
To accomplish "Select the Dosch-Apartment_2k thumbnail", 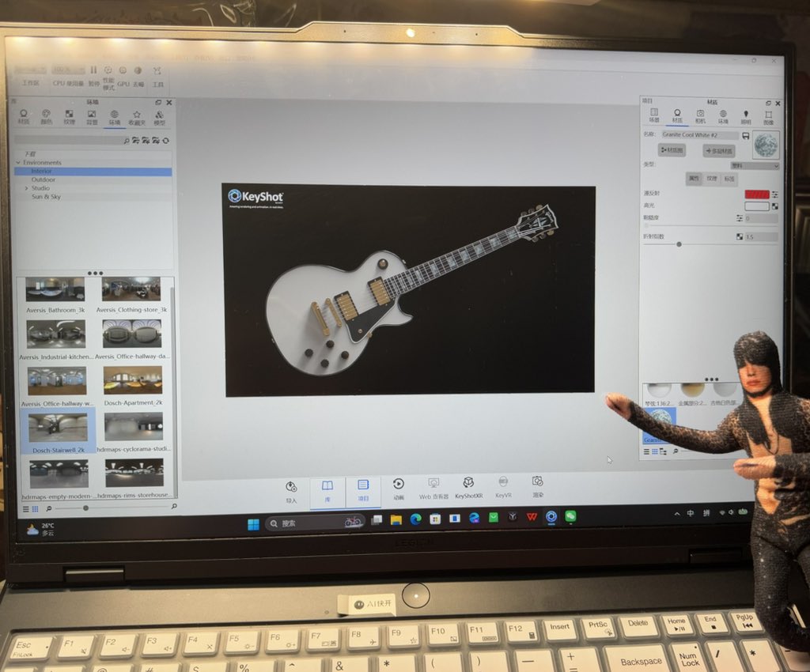I will [x=133, y=381].
